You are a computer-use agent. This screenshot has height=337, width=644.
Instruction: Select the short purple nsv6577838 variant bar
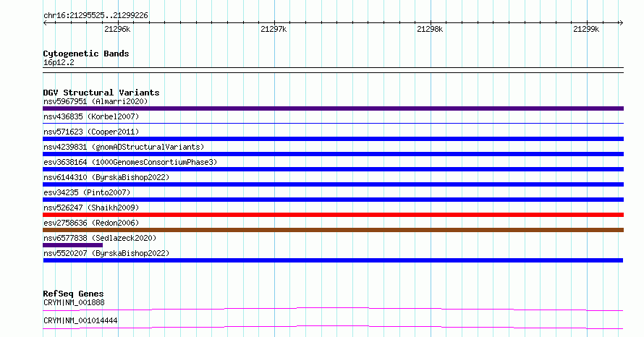[x=72, y=245]
